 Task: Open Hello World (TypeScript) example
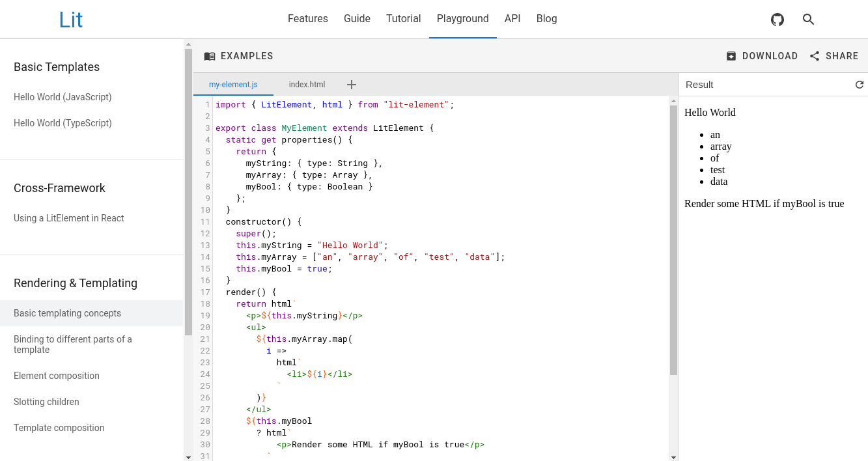(x=63, y=123)
